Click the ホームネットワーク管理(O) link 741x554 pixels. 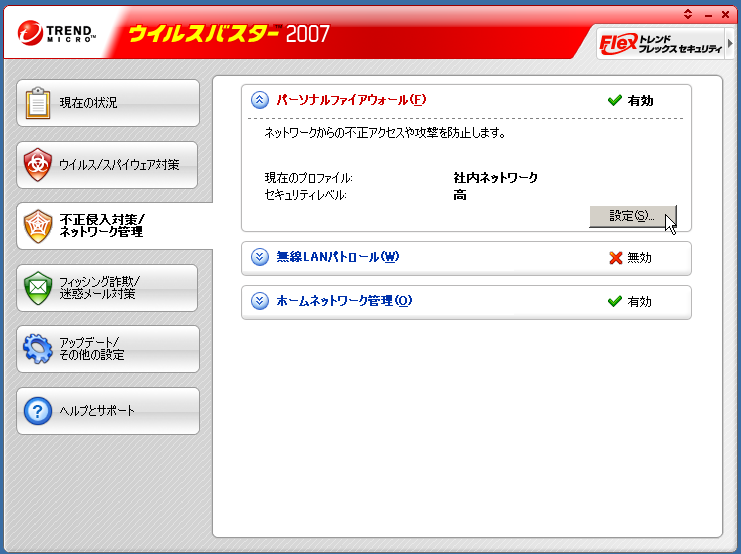click(344, 301)
